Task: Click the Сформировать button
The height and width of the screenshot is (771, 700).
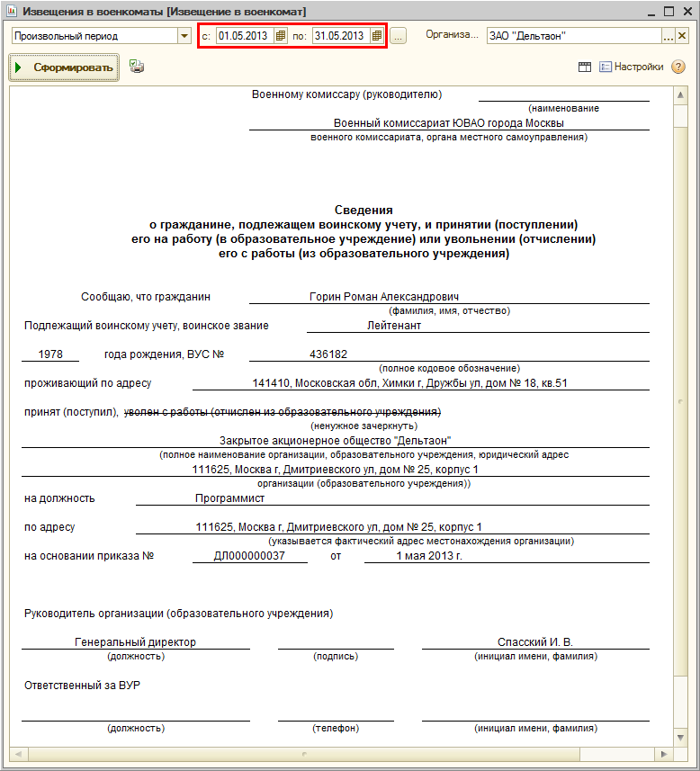Action: 64,67
